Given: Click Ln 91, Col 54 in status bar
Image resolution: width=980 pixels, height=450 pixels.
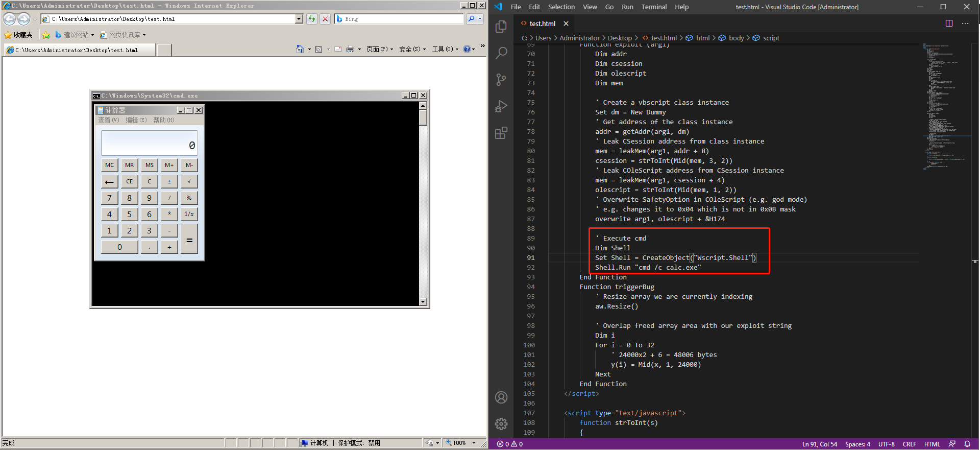Looking at the screenshot, I should tap(820, 444).
